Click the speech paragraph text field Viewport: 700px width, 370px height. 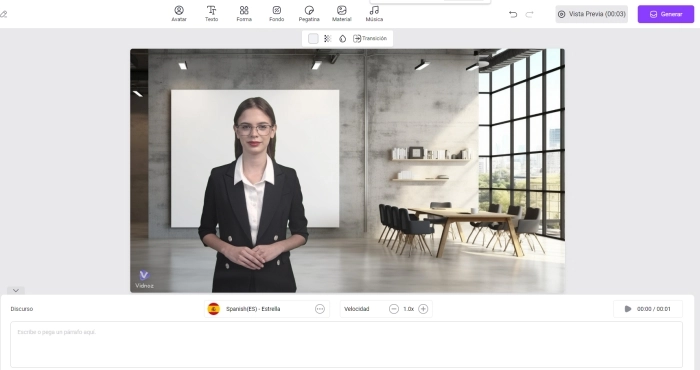pos(346,345)
